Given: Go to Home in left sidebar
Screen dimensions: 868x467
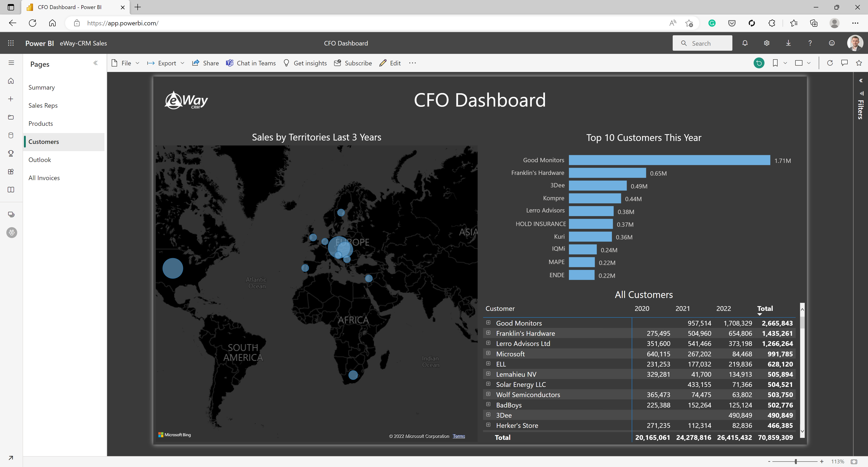Looking at the screenshot, I should 11,81.
